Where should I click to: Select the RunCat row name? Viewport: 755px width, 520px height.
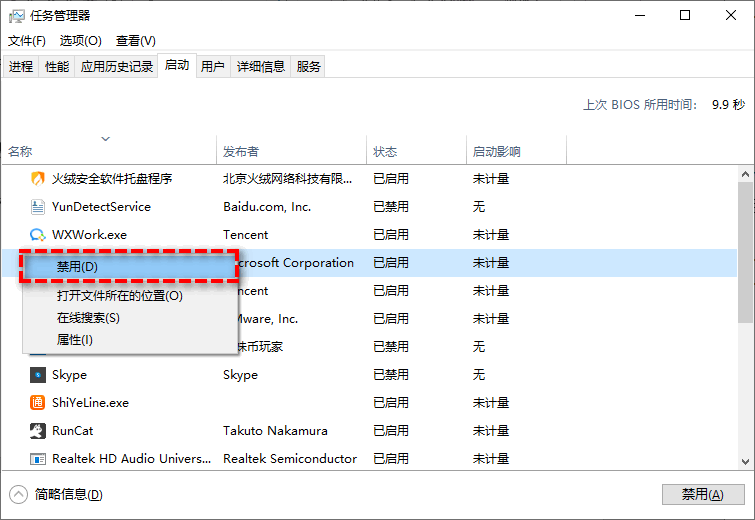pos(73,430)
